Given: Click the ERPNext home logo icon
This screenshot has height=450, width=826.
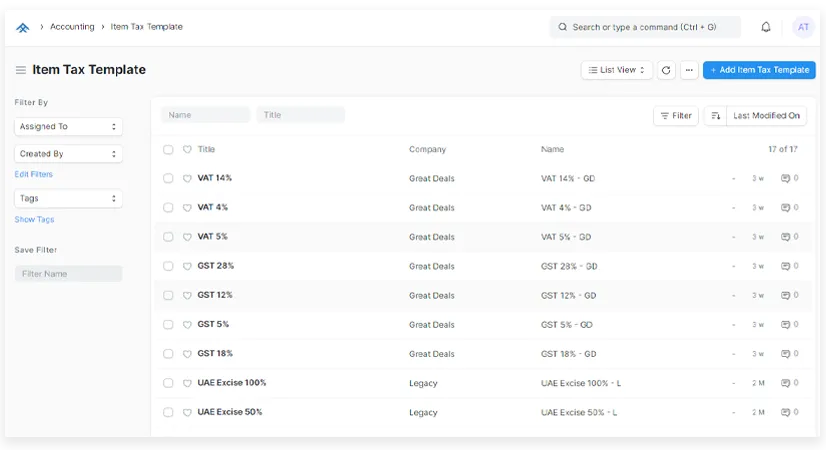Looking at the screenshot, I should pyautogui.click(x=23, y=27).
